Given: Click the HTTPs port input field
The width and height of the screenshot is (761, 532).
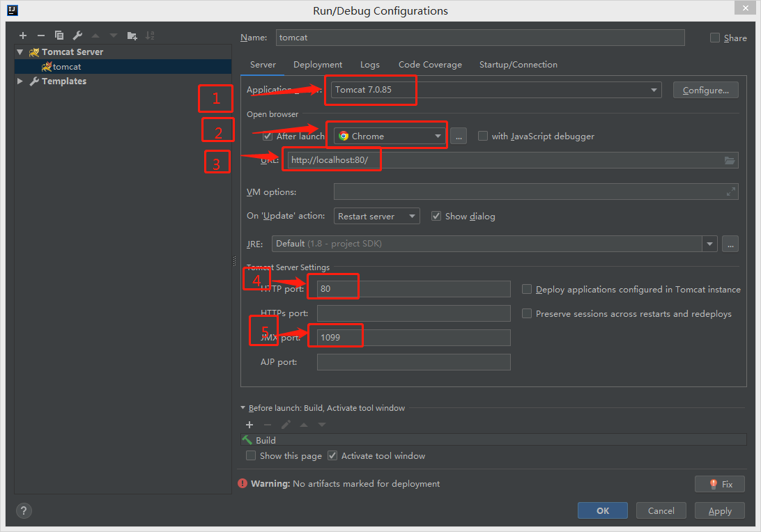Looking at the screenshot, I should (x=413, y=313).
